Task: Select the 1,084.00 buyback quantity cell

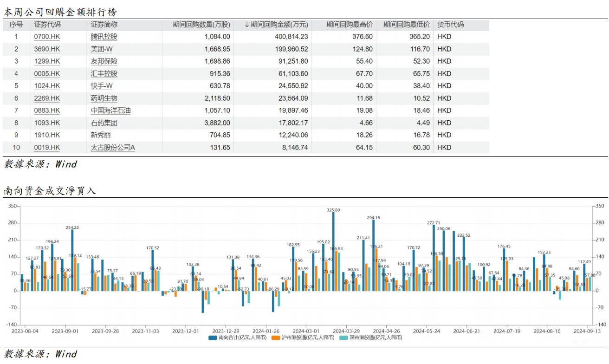Action: pyautogui.click(x=218, y=37)
